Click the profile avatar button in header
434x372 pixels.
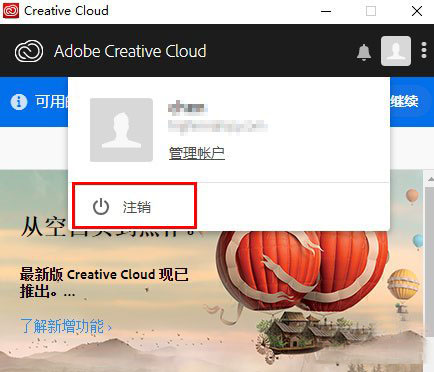click(396, 51)
